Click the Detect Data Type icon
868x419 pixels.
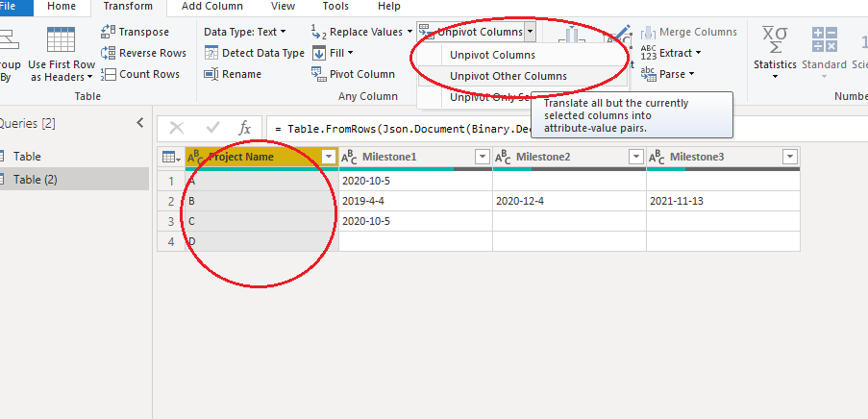(x=211, y=53)
